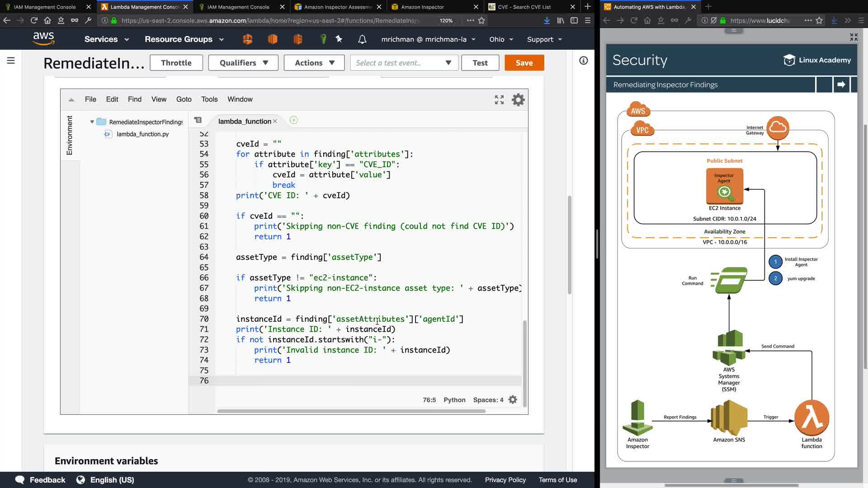Click the AWS notifications bell icon

(x=362, y=39)
